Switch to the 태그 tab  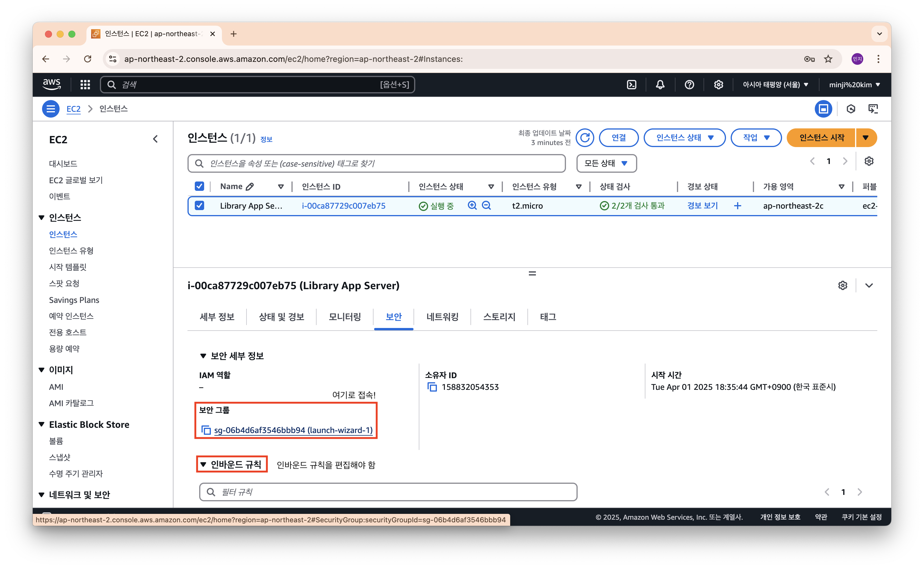click(548, 317)
